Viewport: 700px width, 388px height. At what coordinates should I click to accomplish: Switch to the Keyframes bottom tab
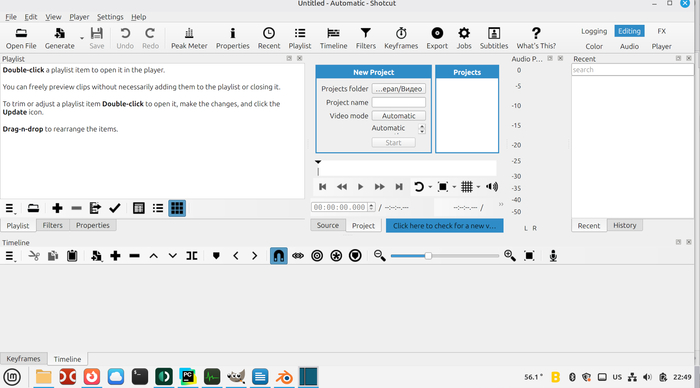click(23, 359)
